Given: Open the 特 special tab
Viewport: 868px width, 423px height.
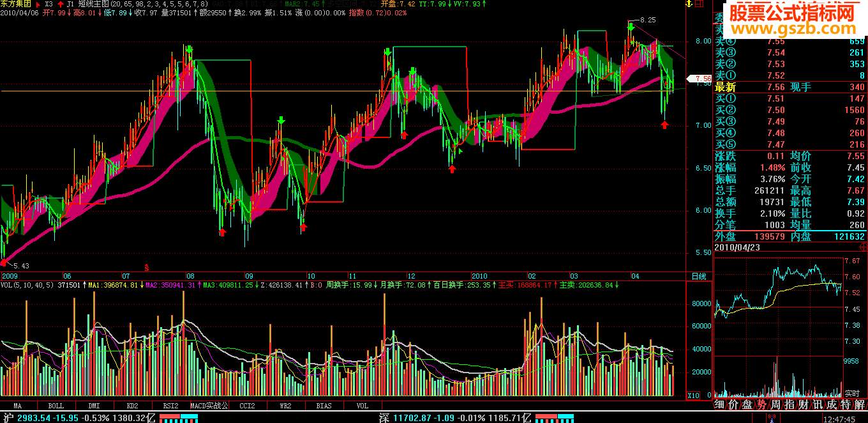Looking at the screenshot, I should coord(846,404).
